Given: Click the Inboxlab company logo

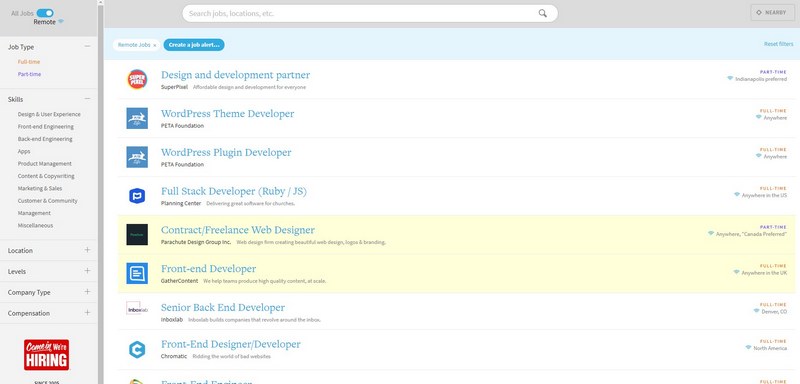Looking at the screenshot, I should (x=137, y=309).
